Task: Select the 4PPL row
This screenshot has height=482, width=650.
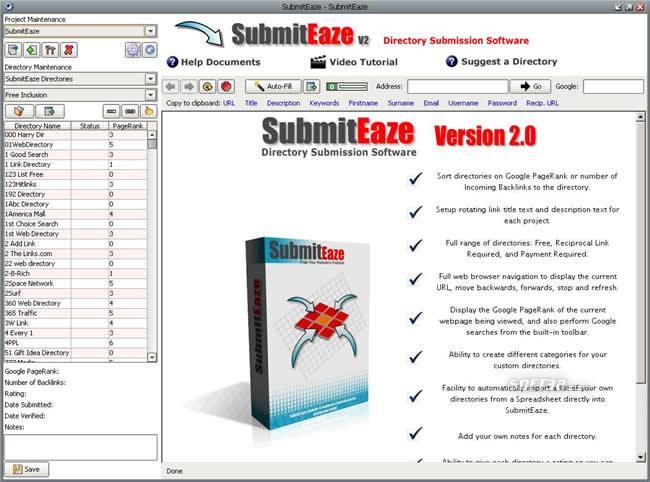Action: pos(75,343)
